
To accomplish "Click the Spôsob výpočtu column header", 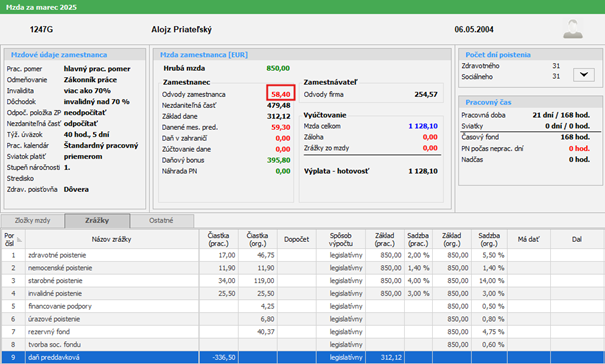I will [x=341, y=239].
